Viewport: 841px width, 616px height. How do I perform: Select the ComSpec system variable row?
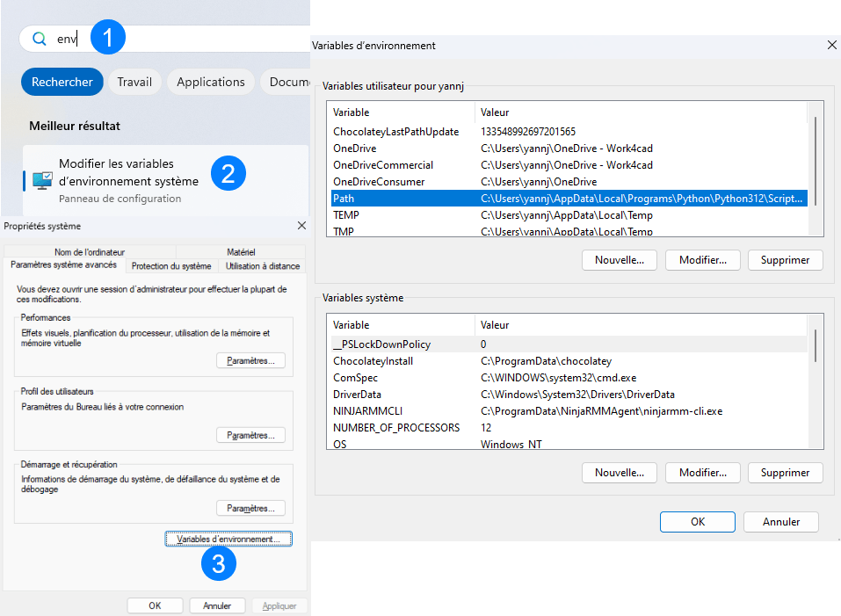pyautogui.click(x=567, y=378)
